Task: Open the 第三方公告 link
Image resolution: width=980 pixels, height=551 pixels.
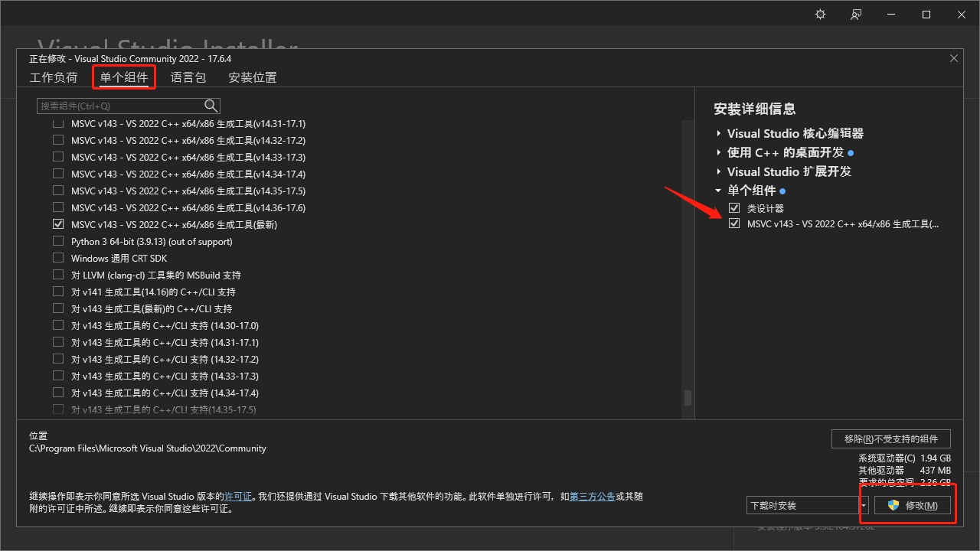Action: point(593,497)
